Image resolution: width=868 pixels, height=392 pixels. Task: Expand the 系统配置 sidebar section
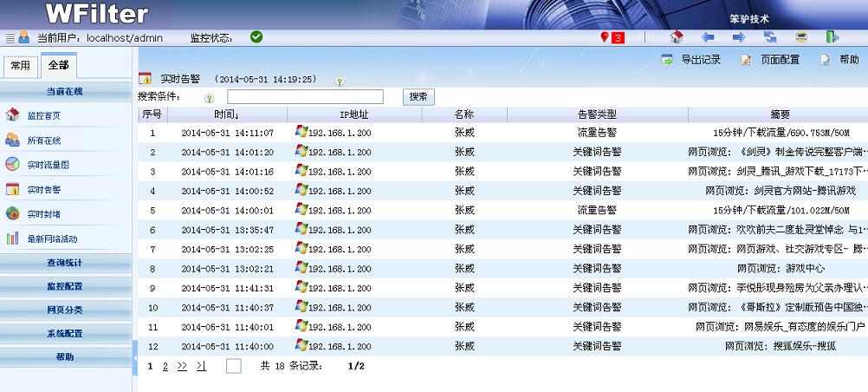point(66,333)
